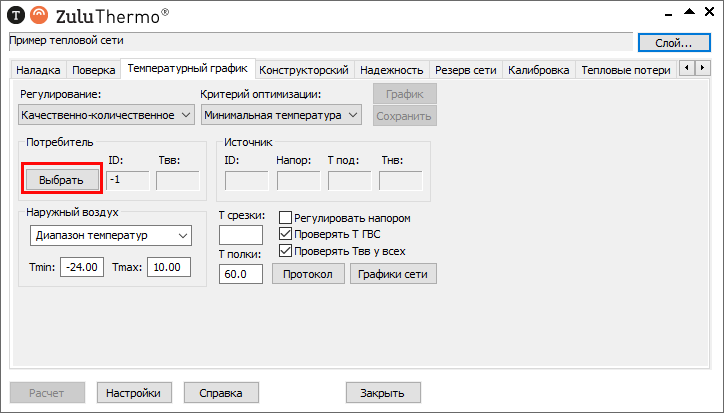Click the empty Т срезки field
Viewport: 724px width, 413px height.
[241, 235]
